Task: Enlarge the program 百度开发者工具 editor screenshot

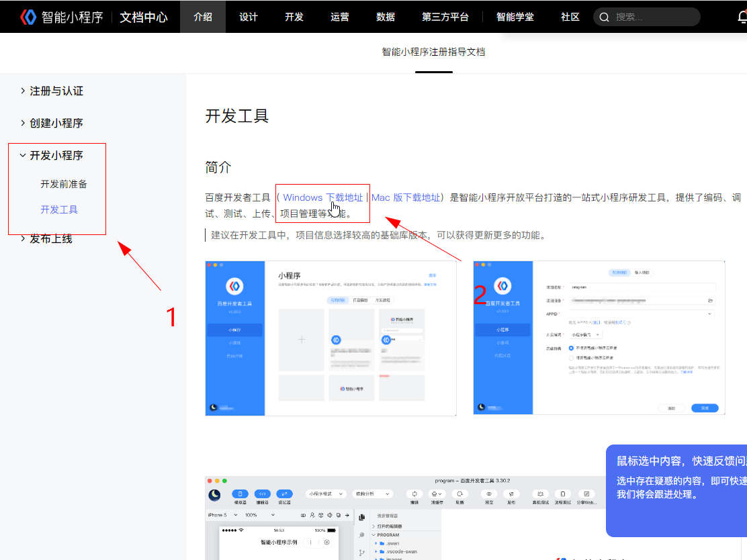Action: (405, 518)
